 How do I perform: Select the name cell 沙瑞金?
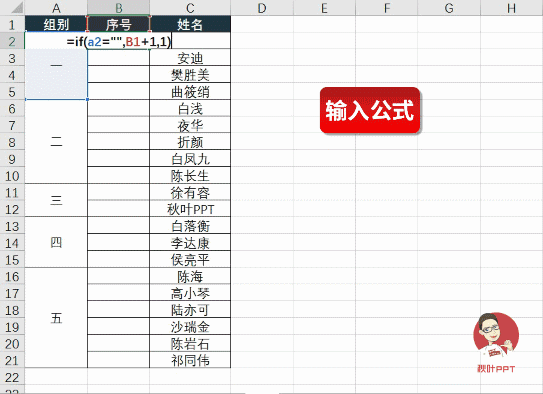(x=190, y=327)
